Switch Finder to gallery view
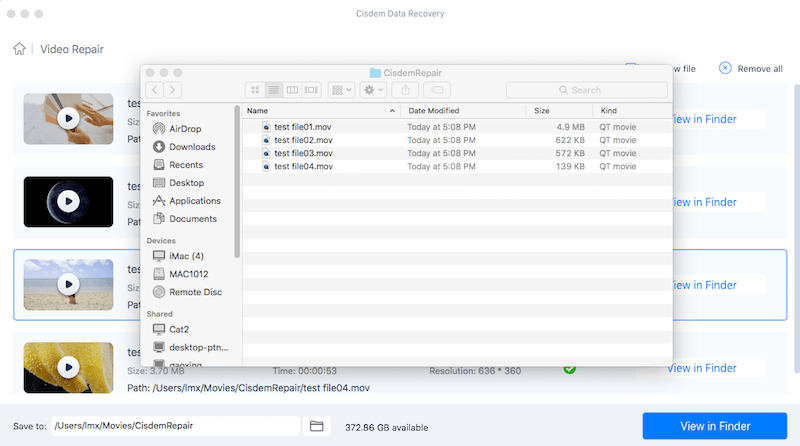This screenshot has height=446, width=800. [x=311, y=90]
